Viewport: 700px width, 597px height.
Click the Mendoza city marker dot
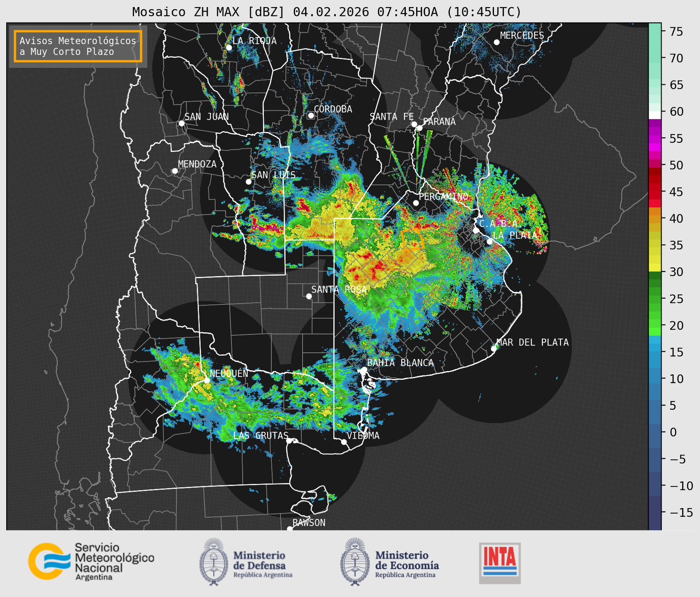point(175,171)
